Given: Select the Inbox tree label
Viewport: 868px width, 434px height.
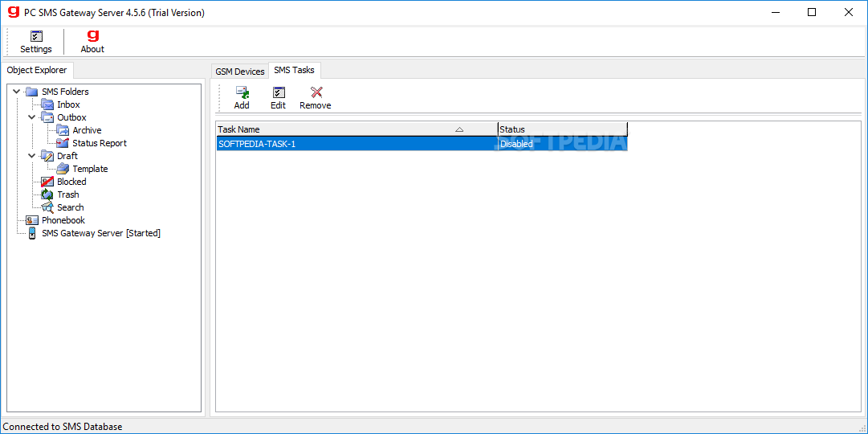Looking at the screenshot, I should tap(68, 104).
